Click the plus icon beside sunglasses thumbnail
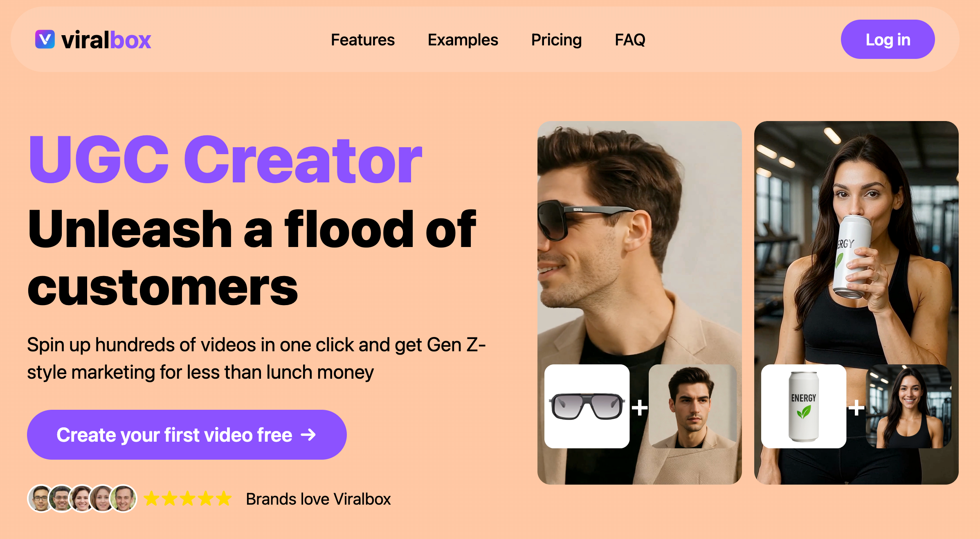Viewport: 980px width, 539px height. (x=640, y=408)
